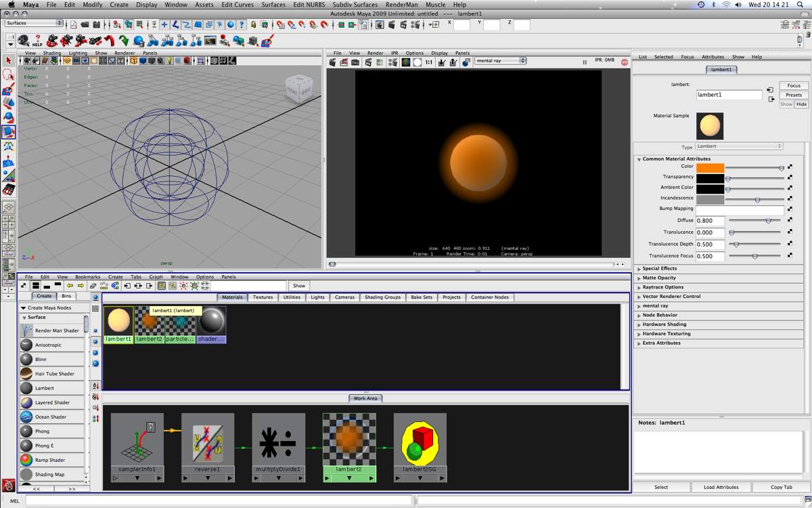Viewport: 812px width, 508px height.
Task: Toggle the Color attribute map button
Action: 790,167
